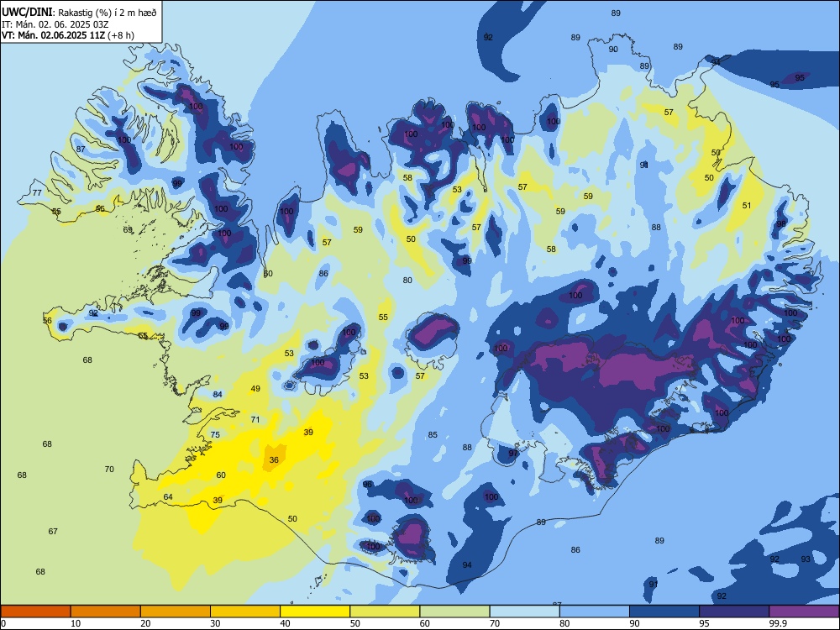The width and height of the screenshot is (840, 630).
Task: Click the 95–99.9 indigo legend swatch
Action: tap(734, 612)
